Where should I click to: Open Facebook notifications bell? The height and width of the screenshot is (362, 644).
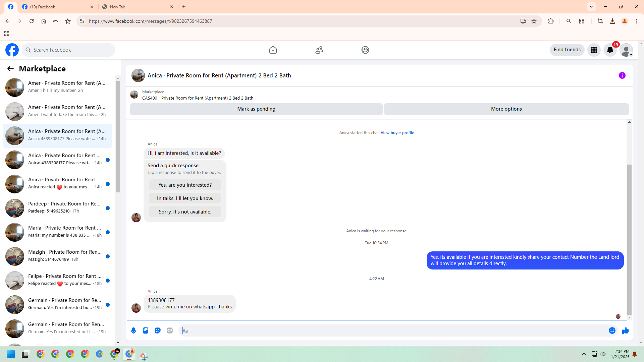pos(610,50)
